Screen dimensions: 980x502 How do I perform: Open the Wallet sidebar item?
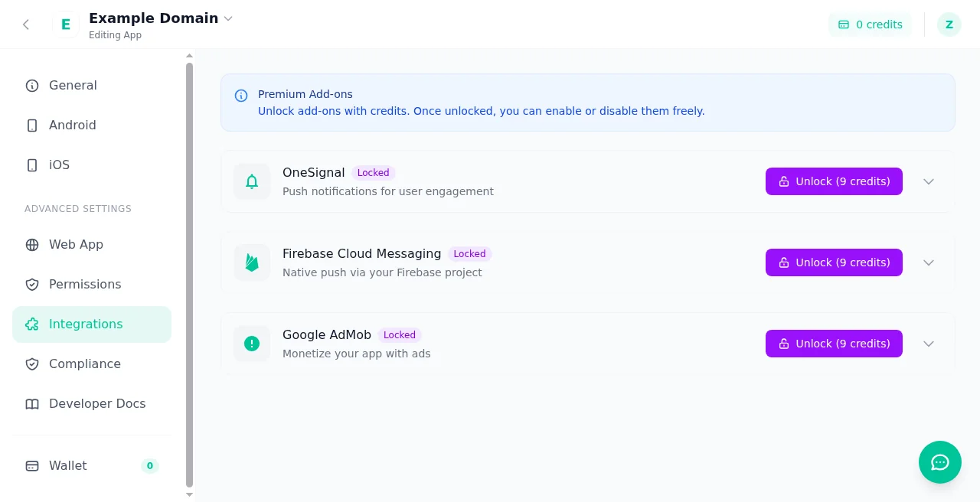(92, 465)
